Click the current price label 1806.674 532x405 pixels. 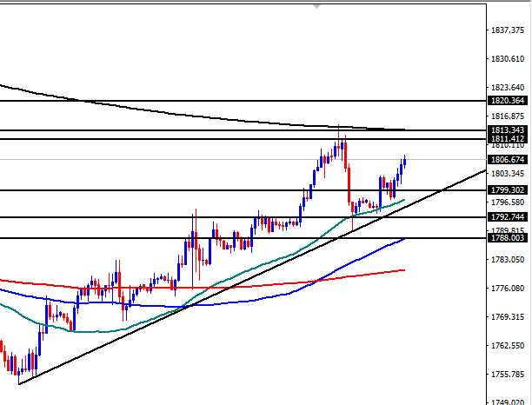click(508, 159)
